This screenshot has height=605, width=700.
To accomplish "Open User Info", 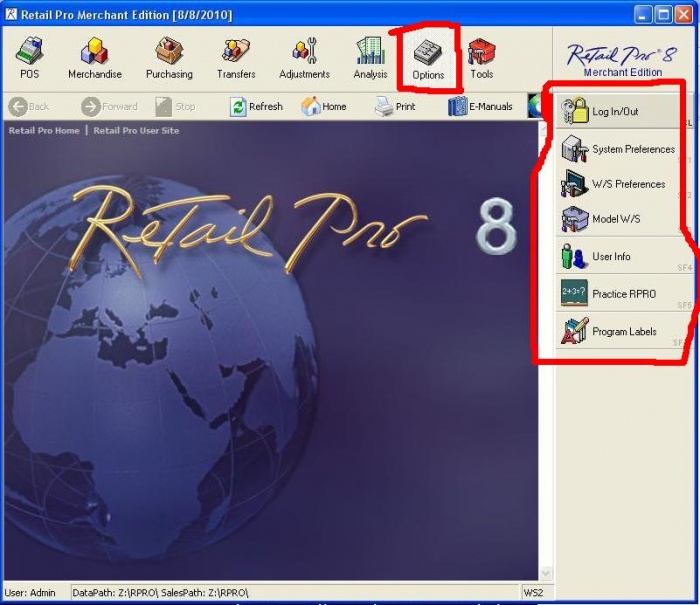I will pyautogui.click(x=624, y=256).
